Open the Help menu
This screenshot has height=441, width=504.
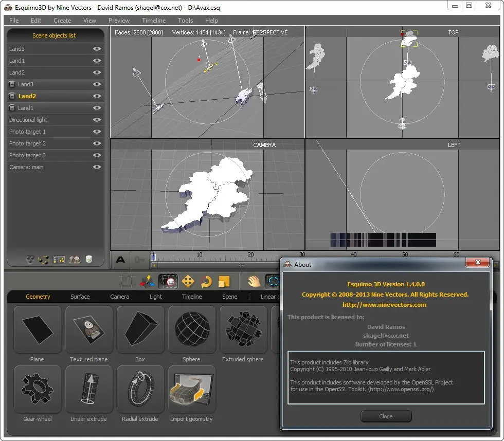click(211, 20)
